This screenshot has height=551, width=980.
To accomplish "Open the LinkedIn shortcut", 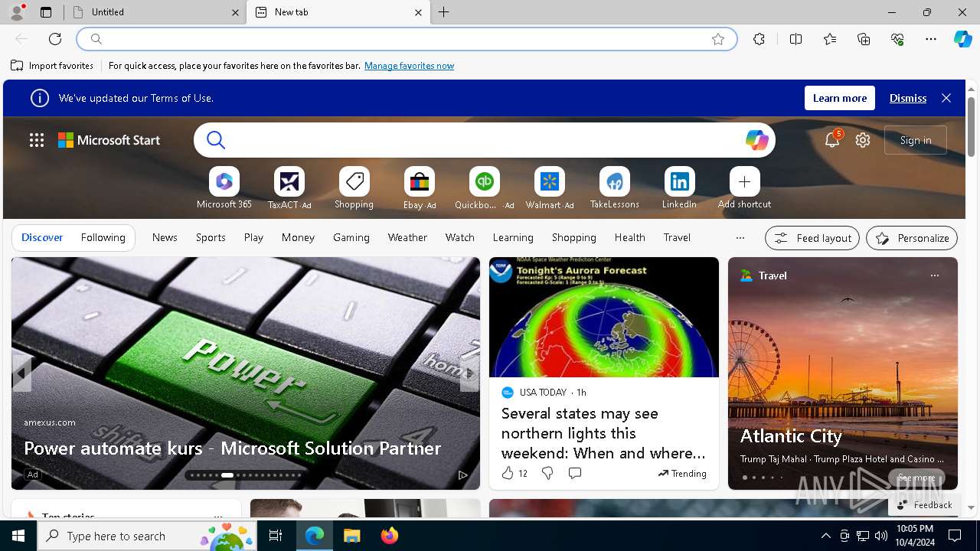I will [680, 188].
